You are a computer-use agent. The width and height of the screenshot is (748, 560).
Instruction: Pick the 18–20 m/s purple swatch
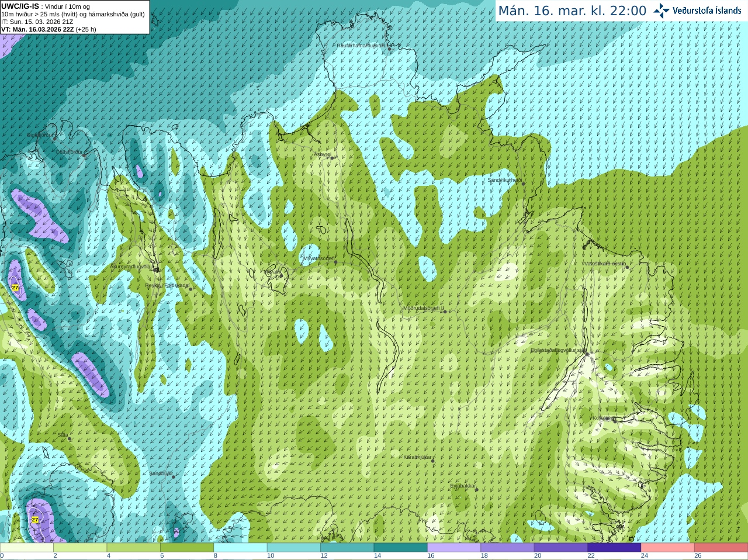pos(507,548)
